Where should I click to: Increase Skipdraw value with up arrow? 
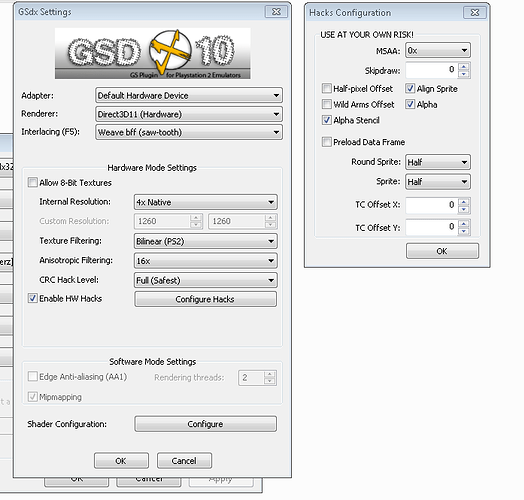click(x=464, y=66)
